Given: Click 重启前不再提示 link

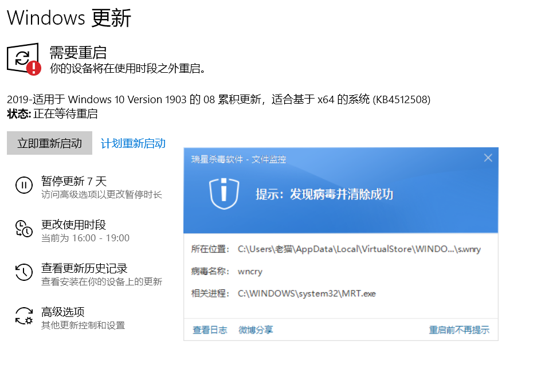Looking at the screenshot, I should 459,330.
